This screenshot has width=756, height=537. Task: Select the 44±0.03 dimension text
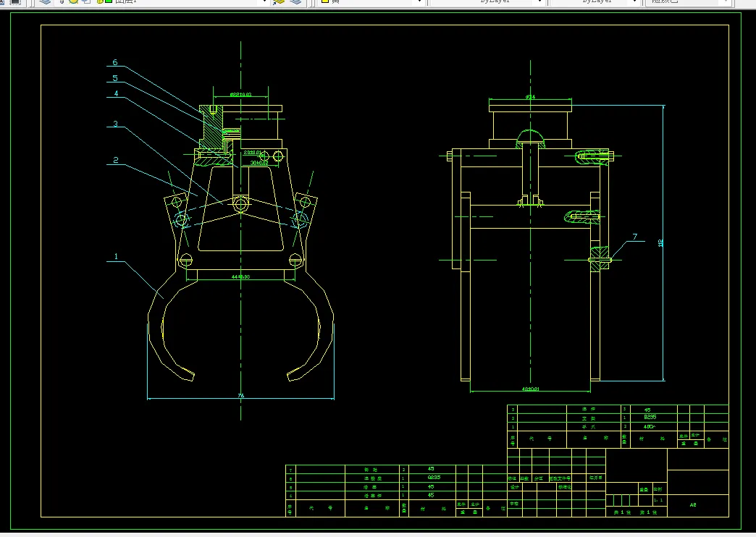[240, 276]
